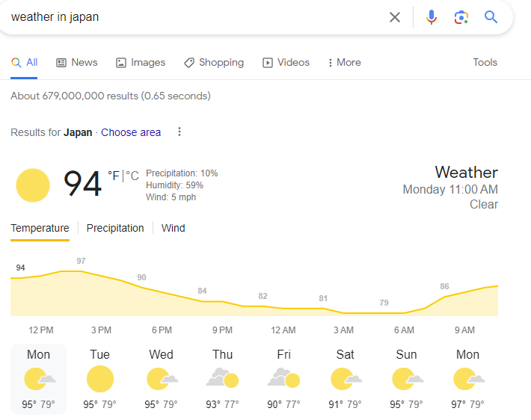
Task: Switch to the Wind chart tab
Action: (x=173, y=228)
